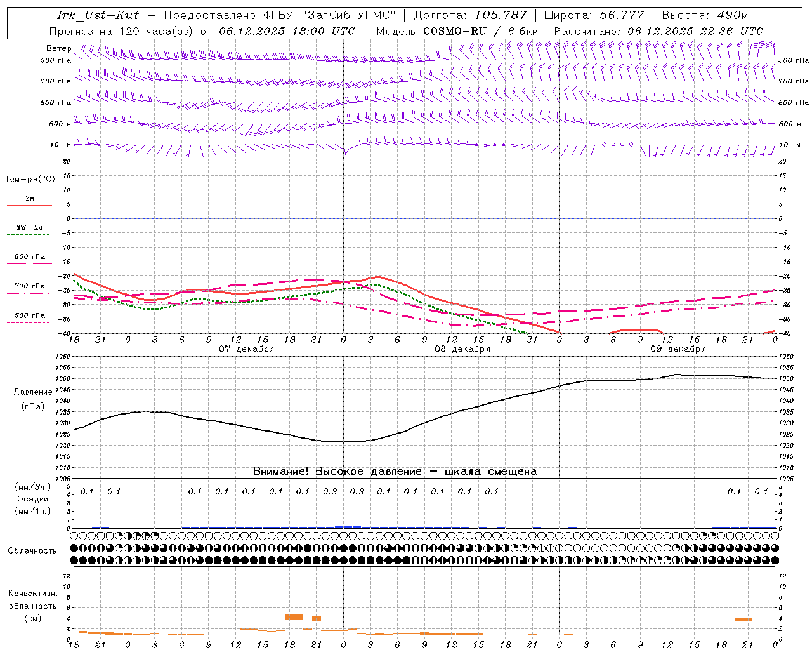The image size is (812, 650).
Task: Select the "(мм/1ч.)" precipitation unit label
Action: [32, 511]
